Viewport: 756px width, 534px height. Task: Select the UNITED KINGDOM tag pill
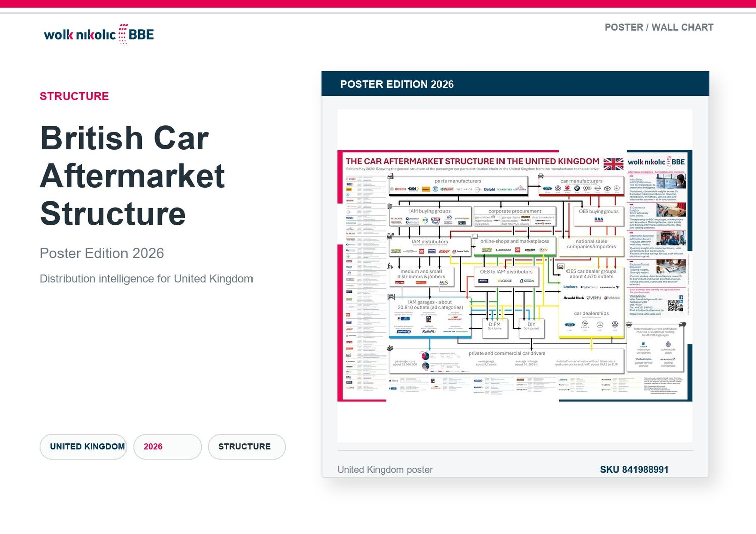83,447
